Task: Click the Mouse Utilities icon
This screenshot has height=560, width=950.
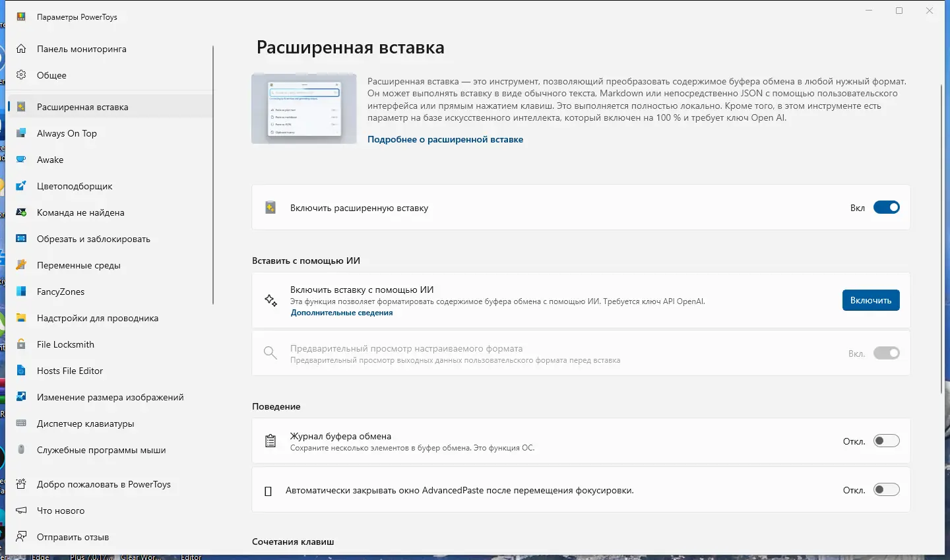Action: 21,450
